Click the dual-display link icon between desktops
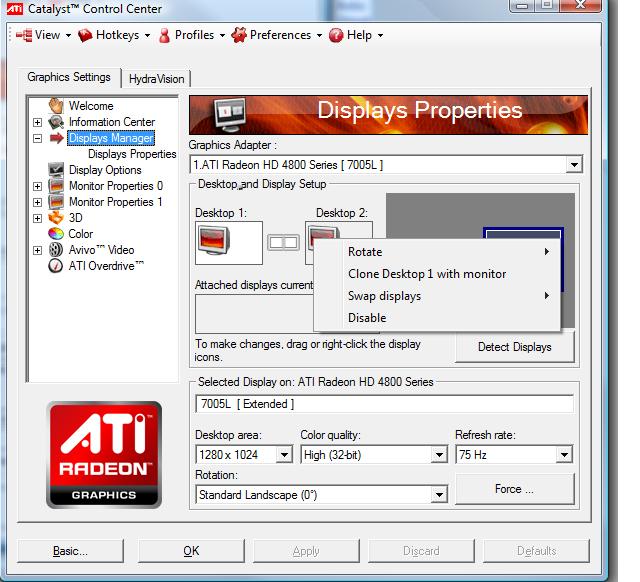 click(283, 242)
